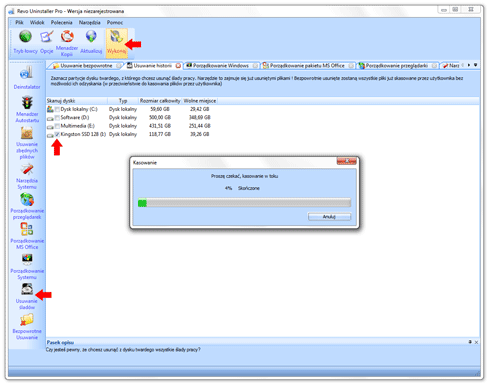
Task: Click free space 39,26 GB value
Action: tap(200, 134)
